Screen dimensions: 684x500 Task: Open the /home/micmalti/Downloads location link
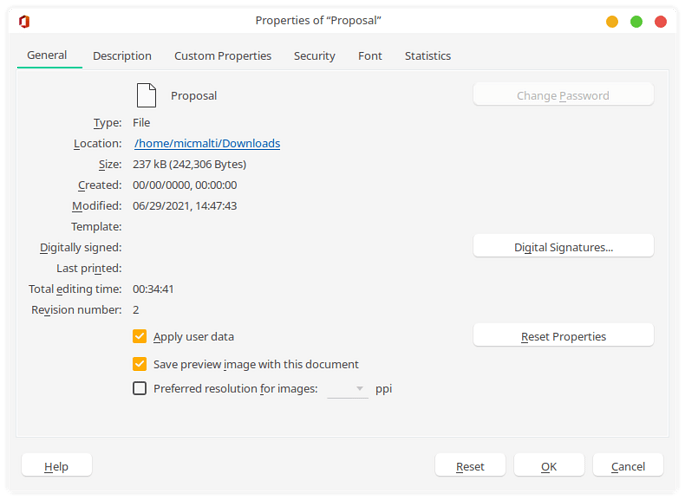coord(207,143)
